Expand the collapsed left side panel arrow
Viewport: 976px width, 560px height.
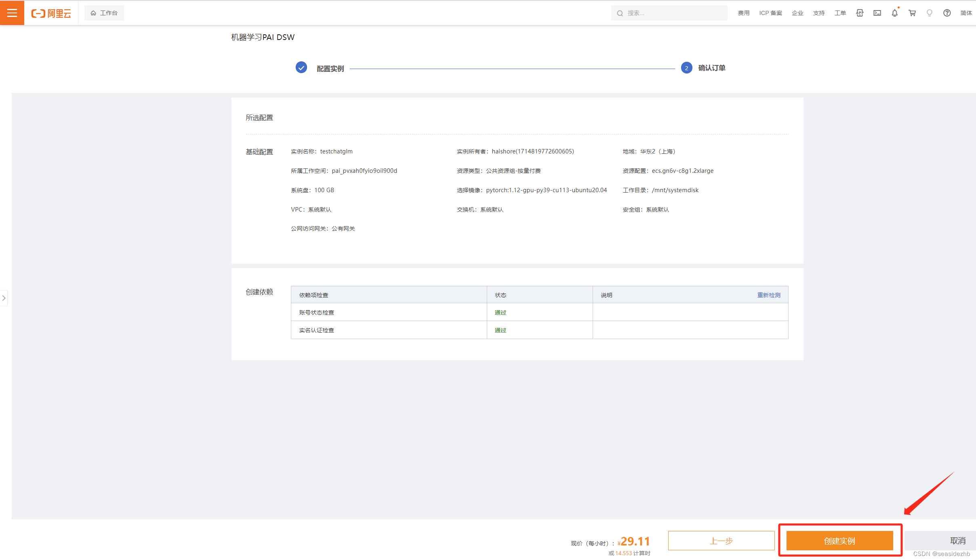point(4,298)
